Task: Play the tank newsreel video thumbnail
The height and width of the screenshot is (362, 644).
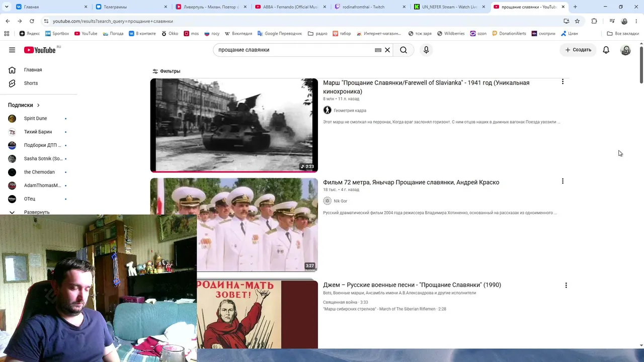Action: (x=234, y=125)
